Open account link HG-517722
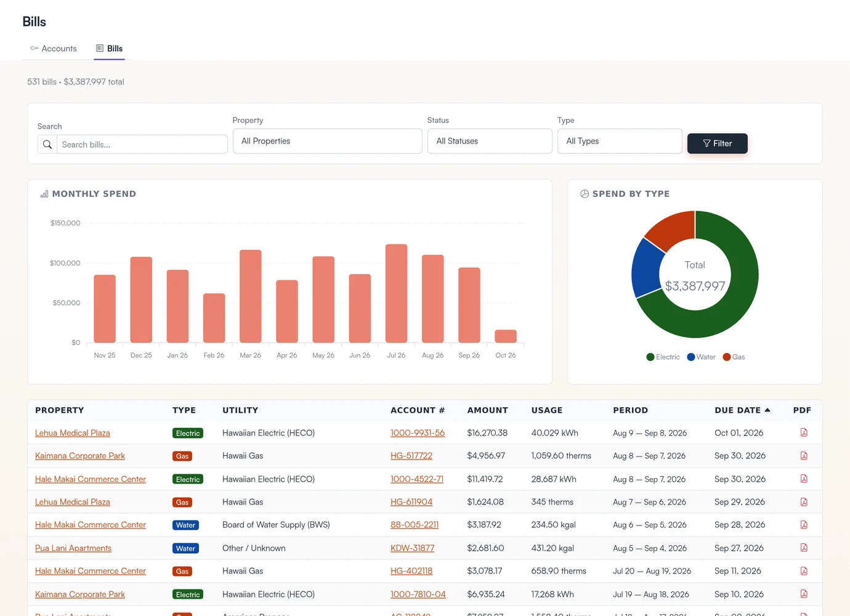850x616 pixels. click(x=411, y=456)
